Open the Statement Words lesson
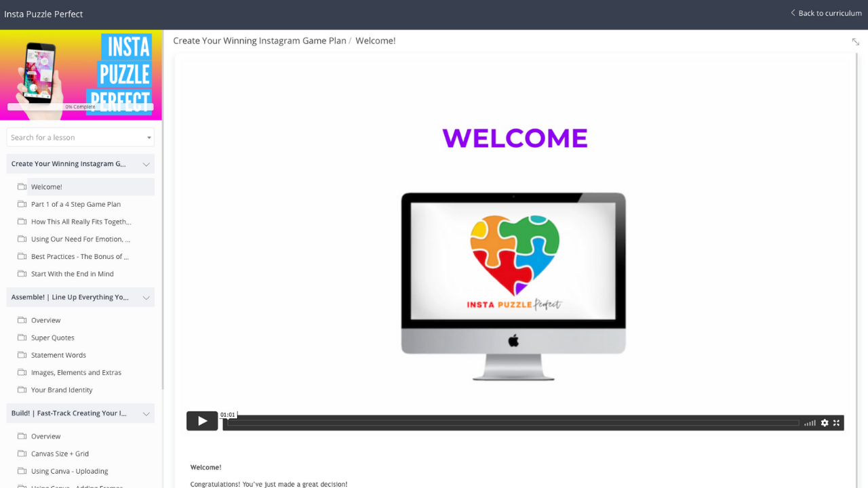The image size is (868, 488). click(58, 355)
